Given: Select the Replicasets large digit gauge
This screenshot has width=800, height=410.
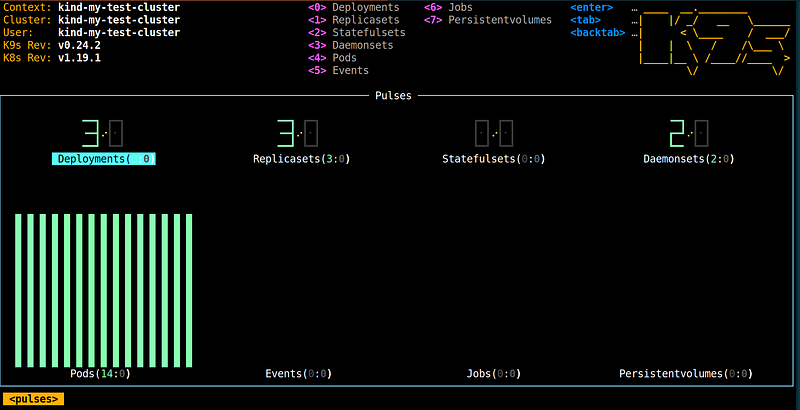Looking at the screenshot, I should [x=298, y=134].
